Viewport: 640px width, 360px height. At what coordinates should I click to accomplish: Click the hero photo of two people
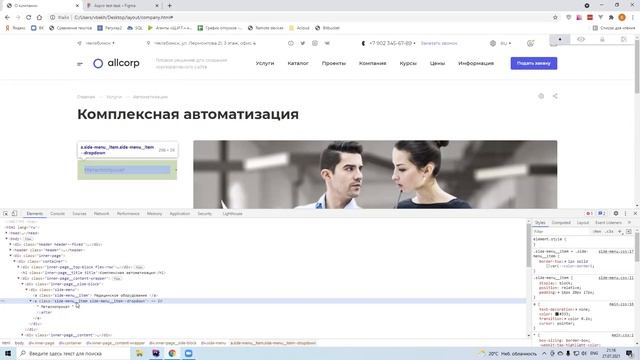(375, 174)
